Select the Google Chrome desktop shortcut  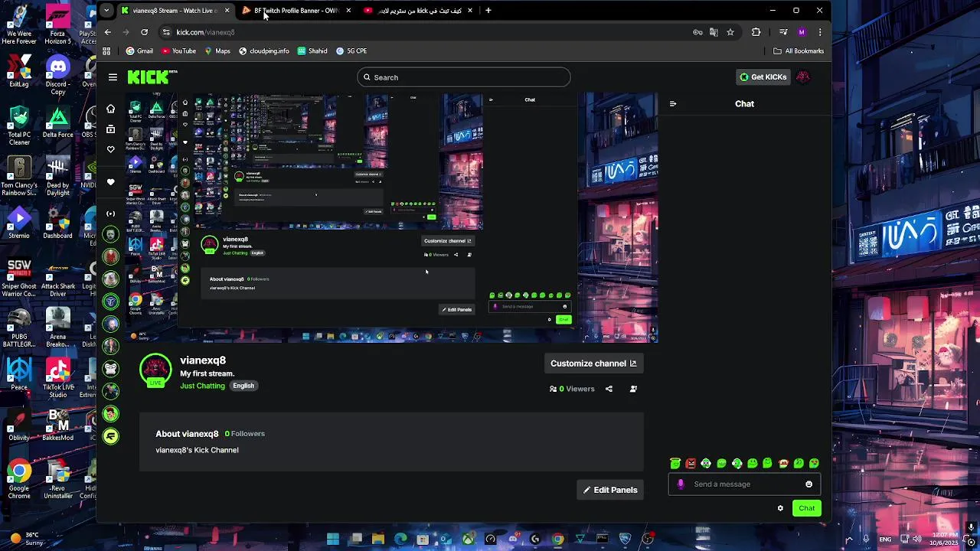19,480
